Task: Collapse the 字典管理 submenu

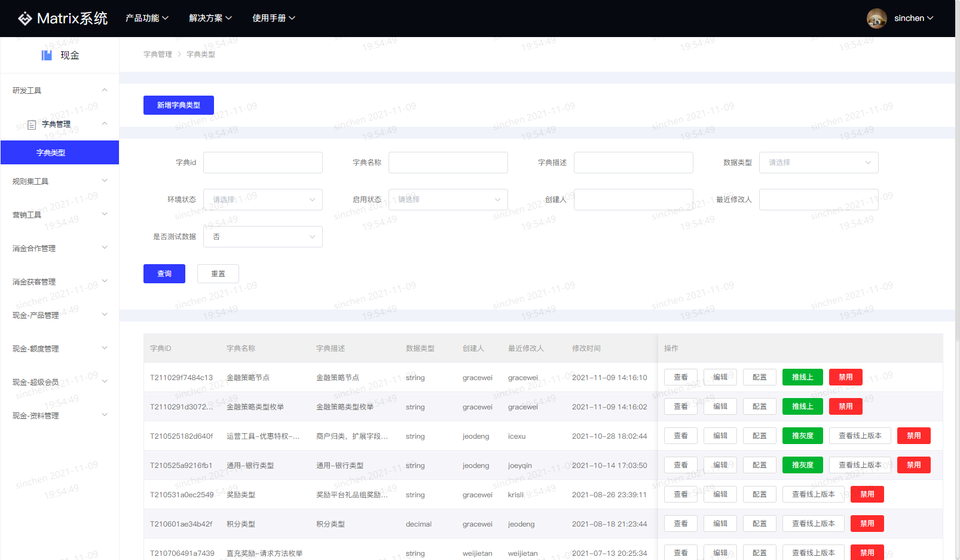Action: pyautogui.click(x=60, y=124)
